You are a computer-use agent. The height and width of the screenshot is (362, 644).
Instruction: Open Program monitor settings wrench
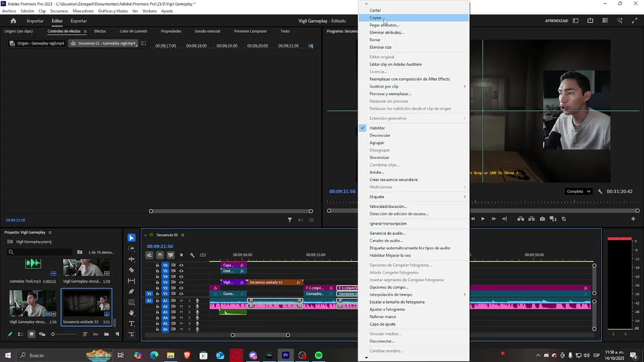pyautogui.click(x=600, y=192)
